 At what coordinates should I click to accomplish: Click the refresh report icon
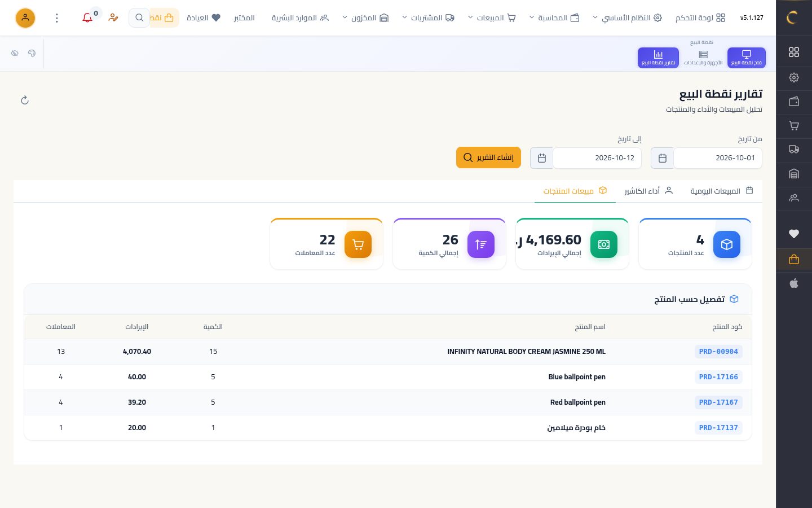tap(25, 100)
